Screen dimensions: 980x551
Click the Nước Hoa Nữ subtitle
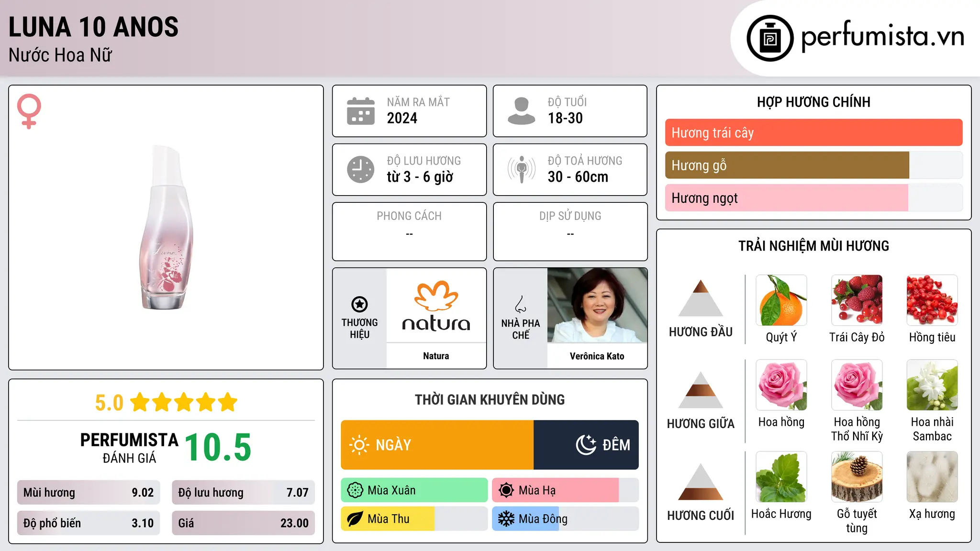click(60, 55)
